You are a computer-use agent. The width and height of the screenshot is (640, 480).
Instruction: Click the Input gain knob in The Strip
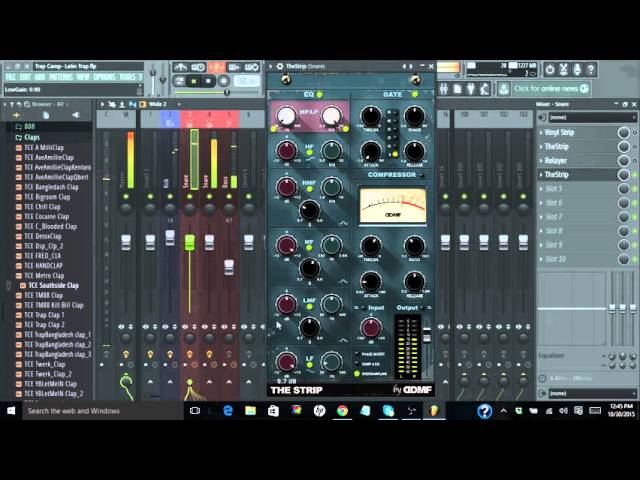(x=371, y=327)
